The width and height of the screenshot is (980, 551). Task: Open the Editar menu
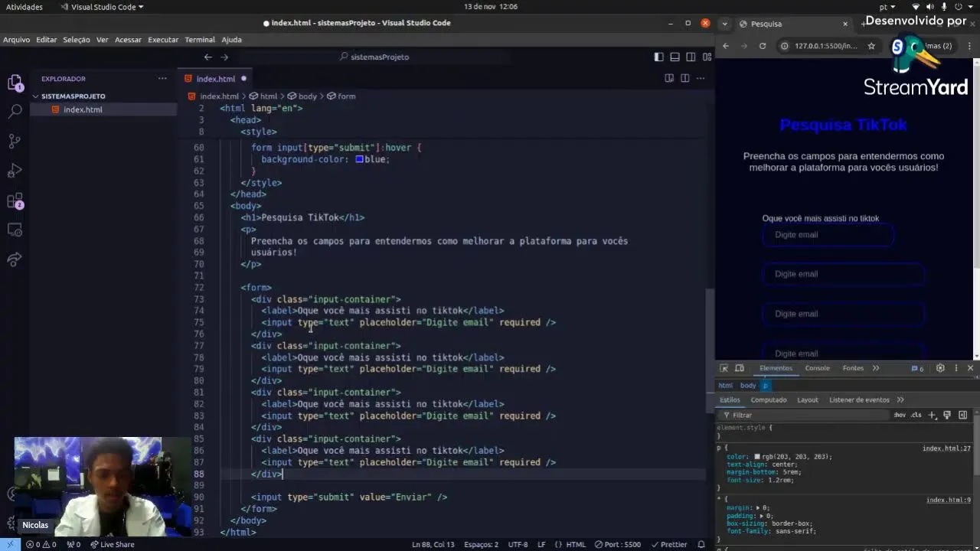[46, 40]
